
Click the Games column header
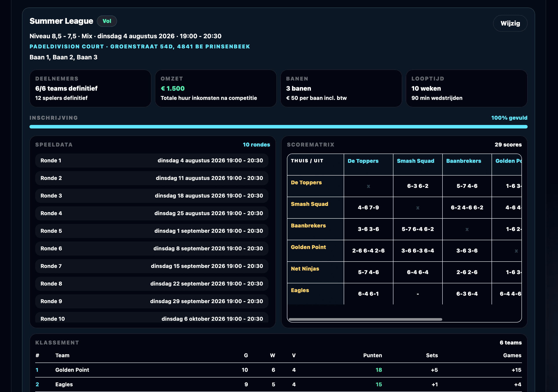point(512,355)
